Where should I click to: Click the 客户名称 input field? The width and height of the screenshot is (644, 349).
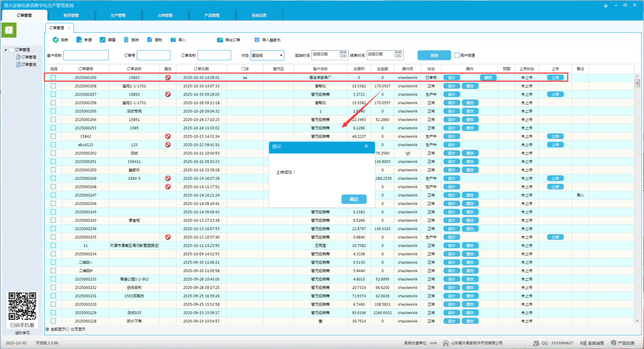tap(86, 55)
